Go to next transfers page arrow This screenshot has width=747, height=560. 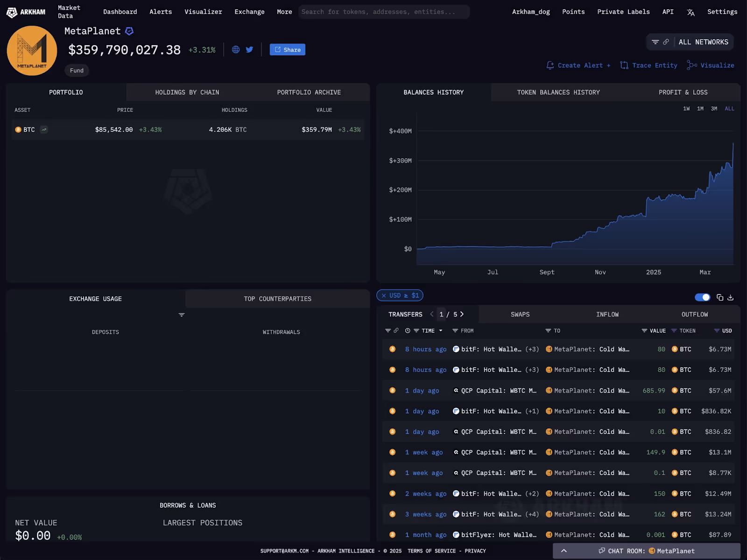pyautogui.click(x=462, y=314)
